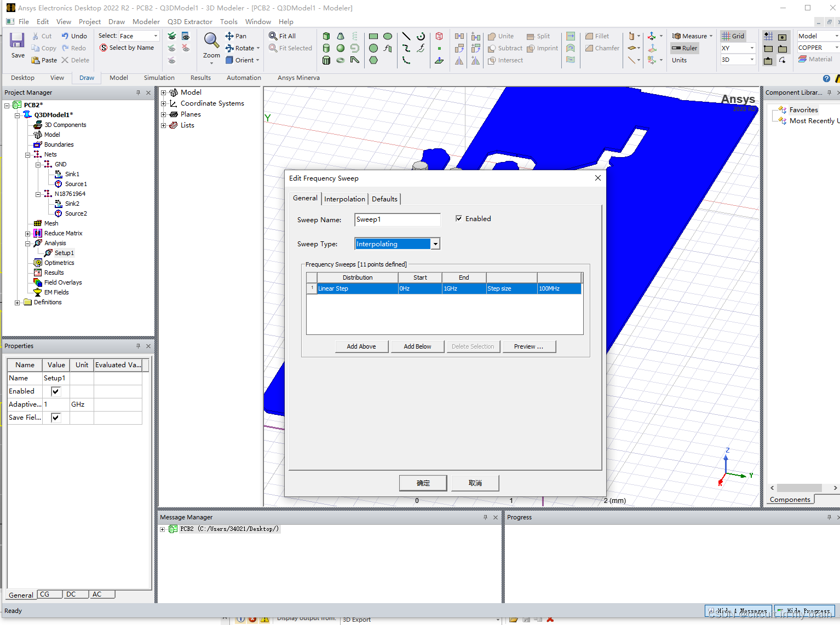Click the 100MHz step size cell
The width and height of the screenshot is (840, 625).
[559, 288]
